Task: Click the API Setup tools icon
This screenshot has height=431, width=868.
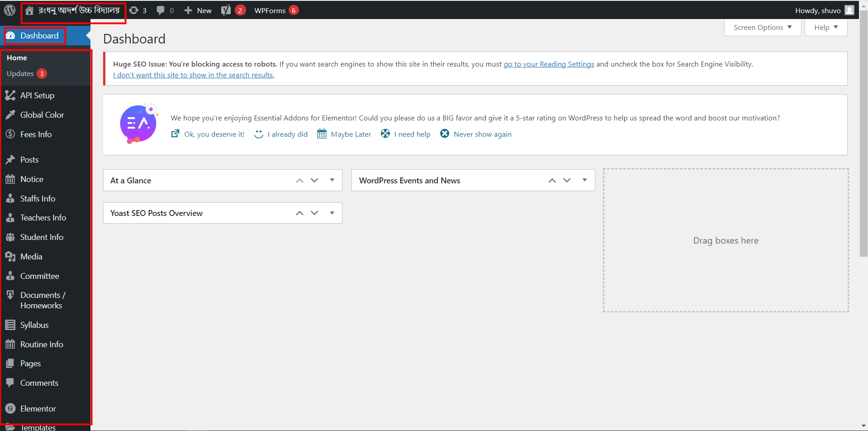Action: click(x=10, y=95)
